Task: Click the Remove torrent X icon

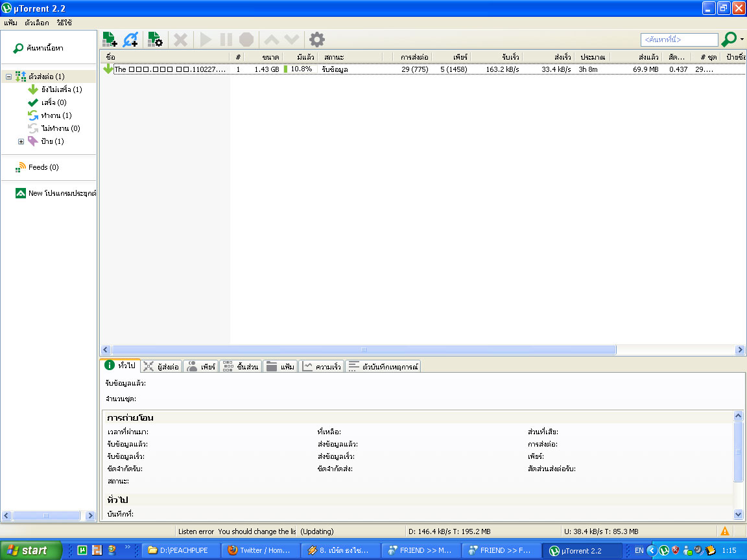Action: point(180,40)
